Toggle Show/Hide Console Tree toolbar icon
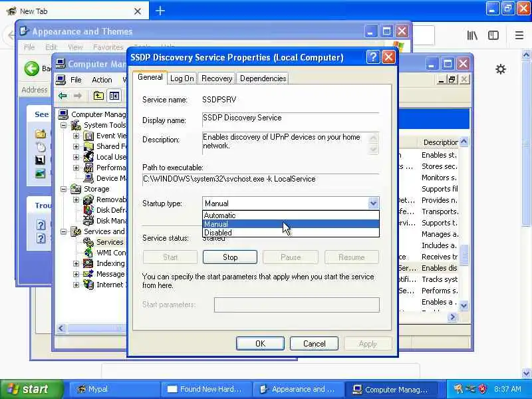 pos(114,96)
